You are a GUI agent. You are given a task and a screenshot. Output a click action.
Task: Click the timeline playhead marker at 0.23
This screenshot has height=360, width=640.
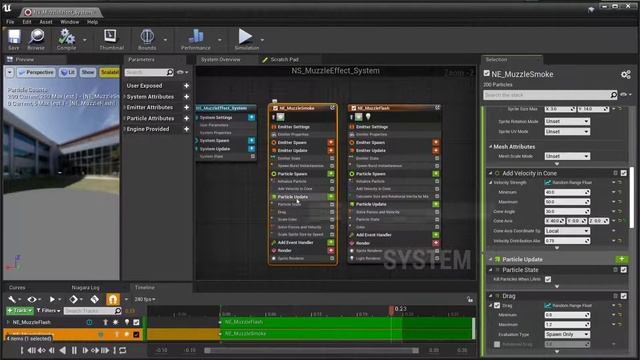[x=391, y=310]
